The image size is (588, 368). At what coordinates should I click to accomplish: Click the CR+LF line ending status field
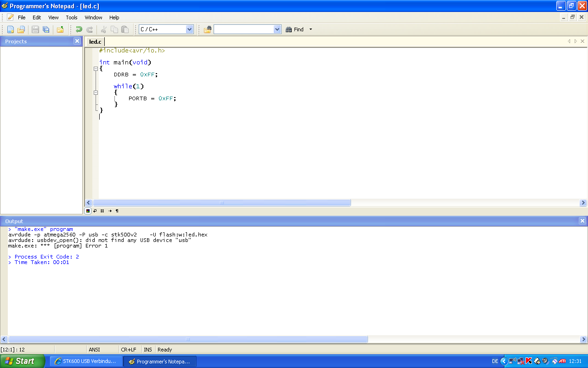[x=128, y=350]
